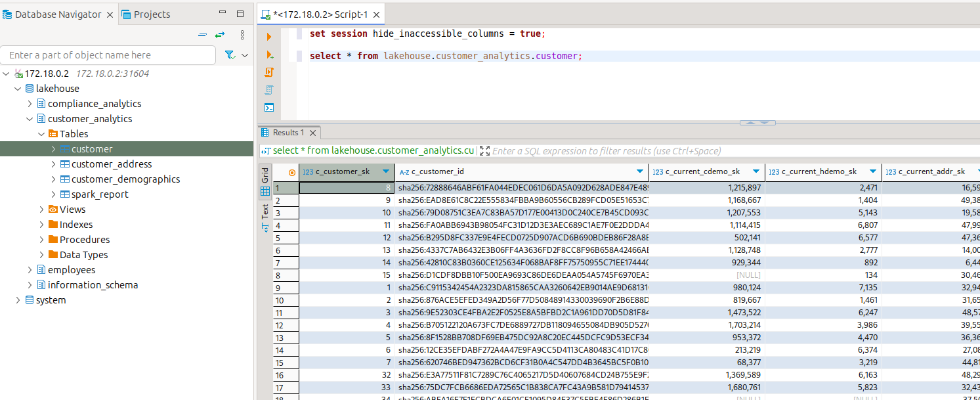980x400 pixels.
Task: Open c_customer_id column sort dropdown
Action: 639,172
